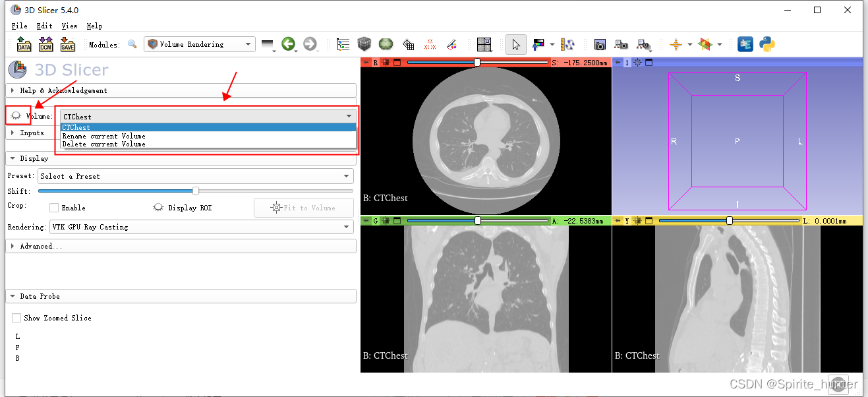Image resolution: width=868 pixels, height=397 pixels.
Task: Click the Shift slider
Action: [195, 191]
